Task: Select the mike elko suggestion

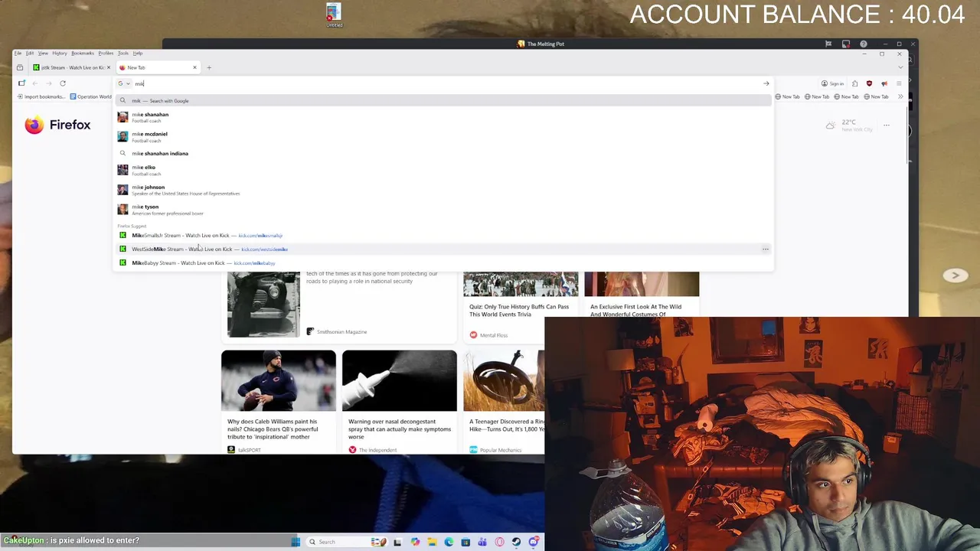Action: click(x=444, y=170)
